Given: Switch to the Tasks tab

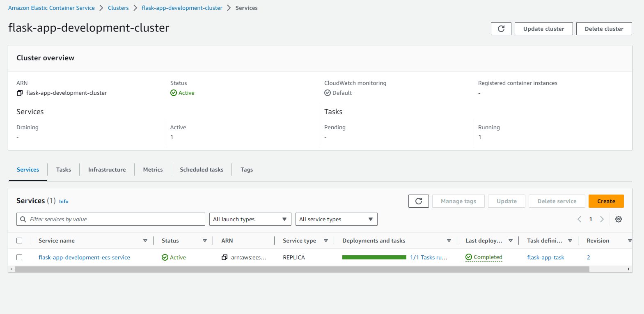Looking at the screenshot, I should pos(64,170).
